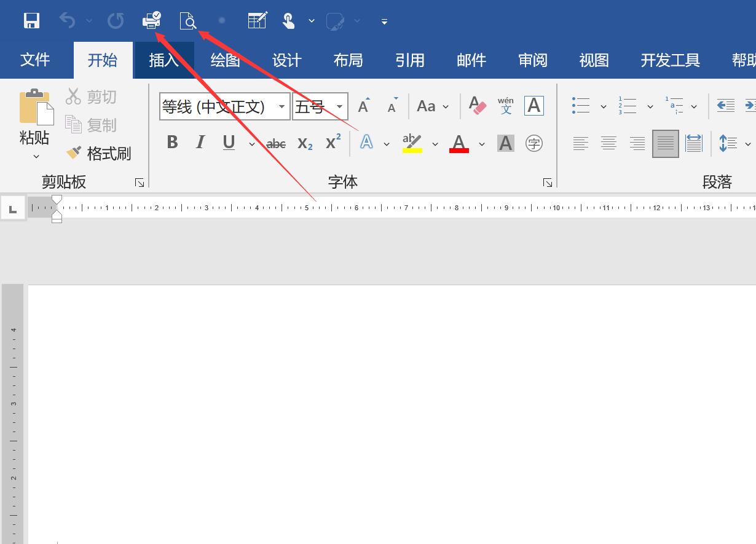Open the 布局 tab
Screen dimensions: 756x544
(348, 60)
